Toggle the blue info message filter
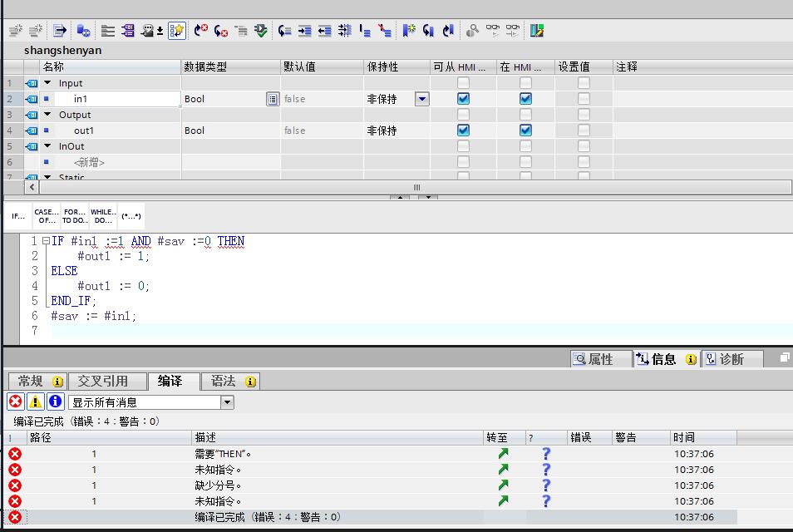The image size is (793, 532). pyautogui.click(x=55, y=401)
